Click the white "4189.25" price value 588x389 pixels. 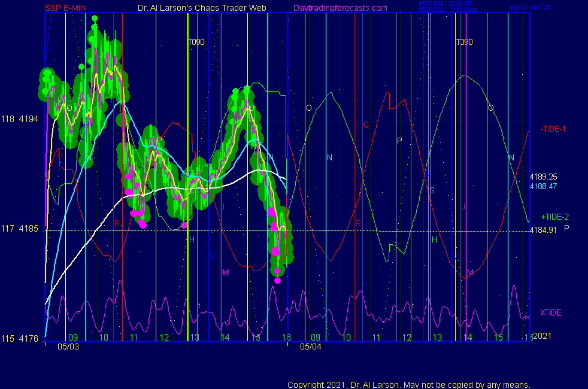coord(543,177)
